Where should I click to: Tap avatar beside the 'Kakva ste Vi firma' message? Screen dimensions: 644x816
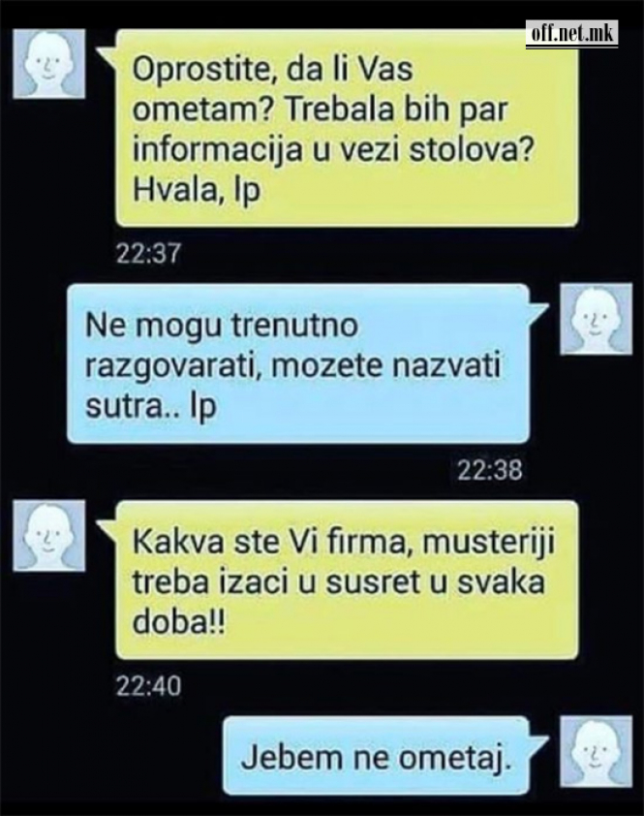point(48,536)
